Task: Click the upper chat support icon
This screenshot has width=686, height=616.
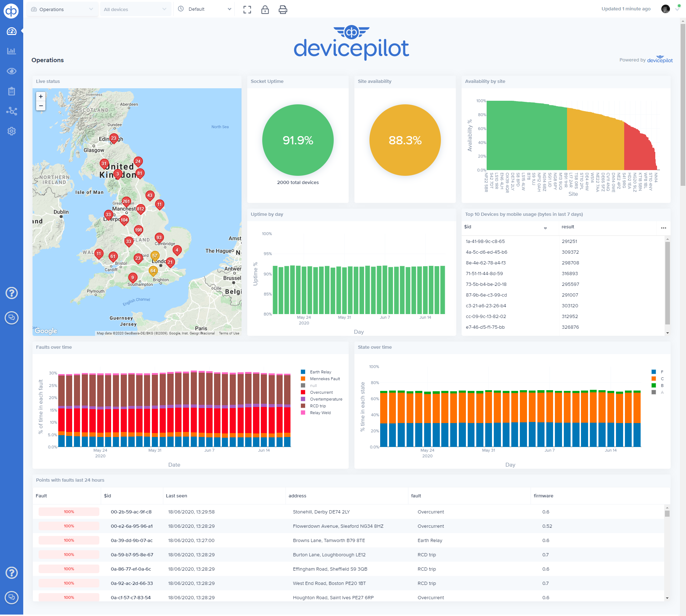Action: (x=11, y=318)
